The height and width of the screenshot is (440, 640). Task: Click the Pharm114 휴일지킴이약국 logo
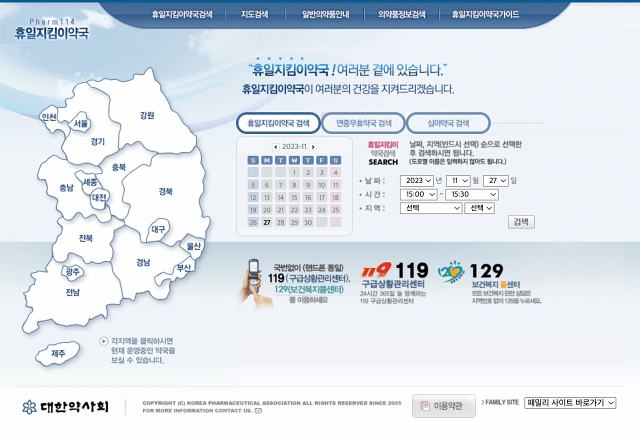51,29
